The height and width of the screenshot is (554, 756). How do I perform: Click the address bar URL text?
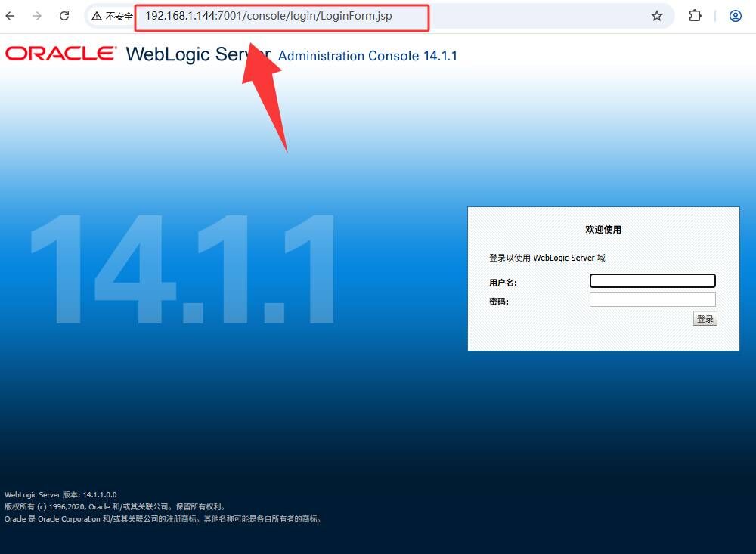pyautogui.click(x=268, y=16)
